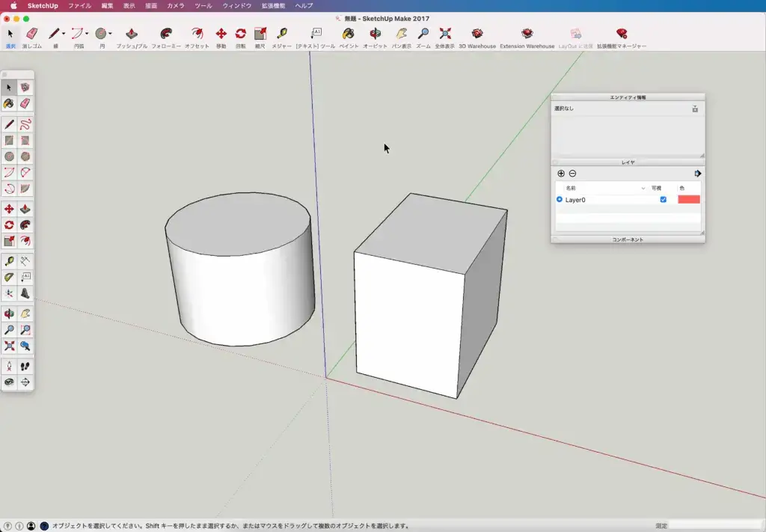The width and height of the screenshot is (766, 532).
Task: Select the Axes tool in left palette
Action: [x=9, y=293]
